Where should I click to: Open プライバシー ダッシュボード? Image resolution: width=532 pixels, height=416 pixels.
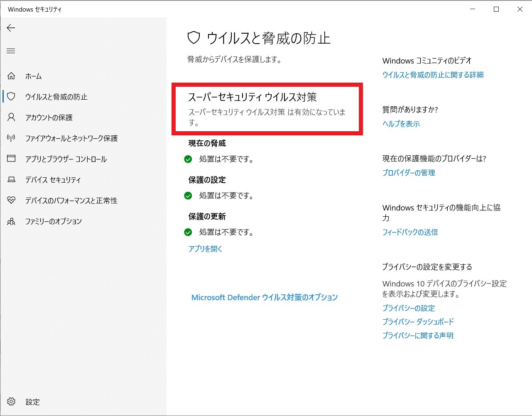coord(418,322)
